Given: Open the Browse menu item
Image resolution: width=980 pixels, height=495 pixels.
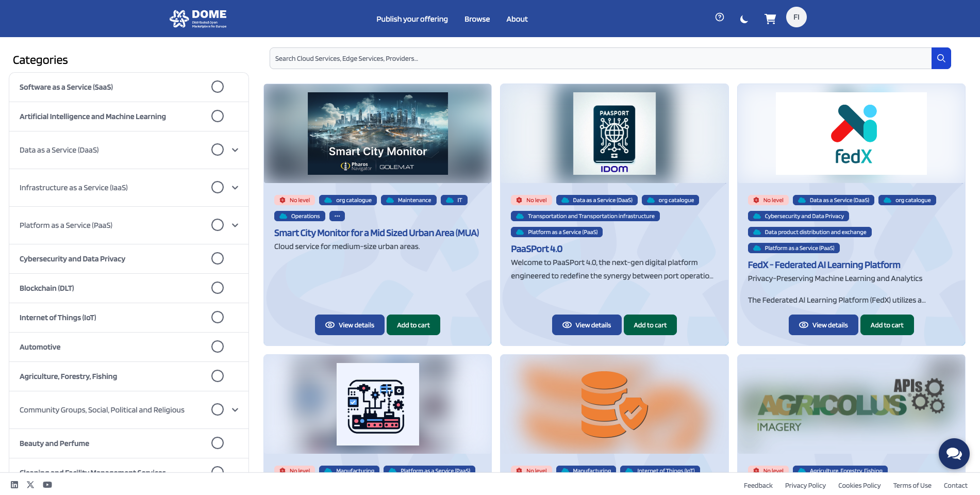Looking at the screenshot, I should (477, 19).
